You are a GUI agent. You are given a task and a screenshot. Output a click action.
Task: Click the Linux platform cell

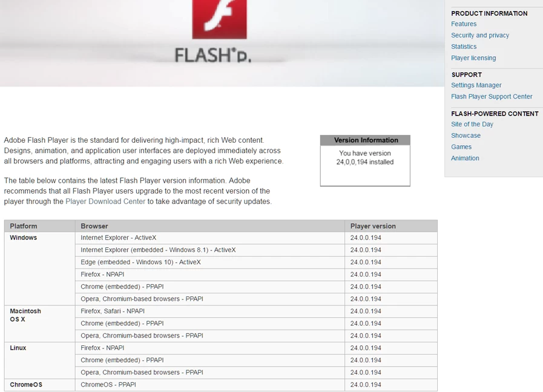[40, 361]
